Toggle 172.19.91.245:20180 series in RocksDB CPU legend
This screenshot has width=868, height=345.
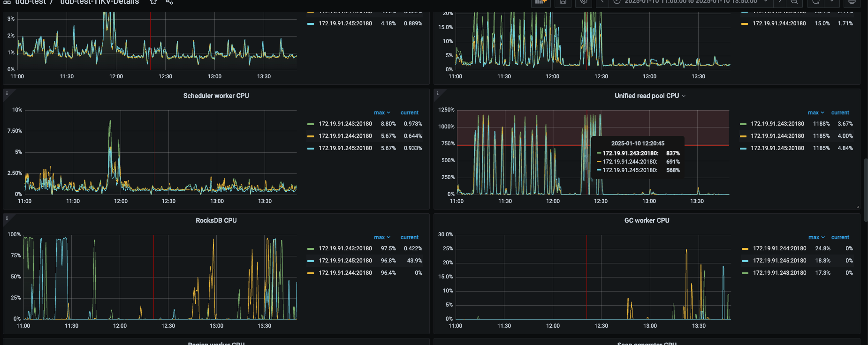pyautogui.click(x=345, y=261)
